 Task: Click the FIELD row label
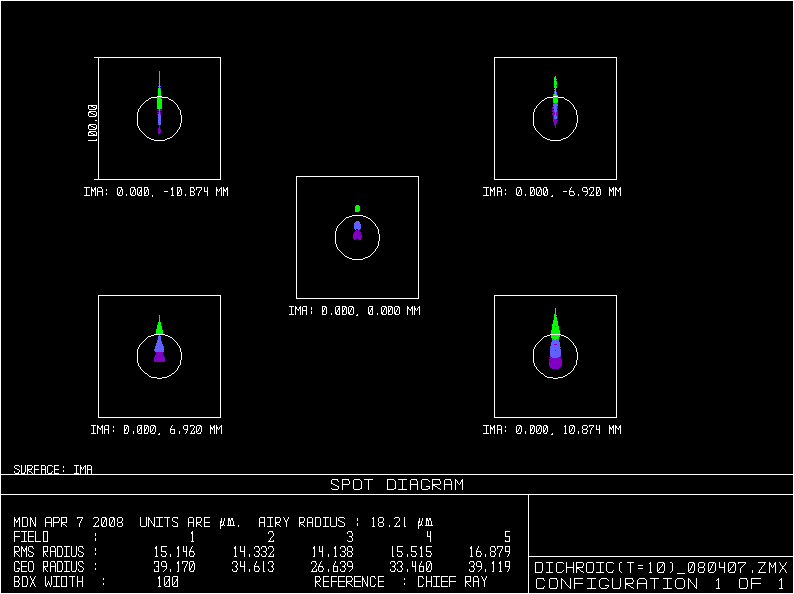[x=31, y=537]
